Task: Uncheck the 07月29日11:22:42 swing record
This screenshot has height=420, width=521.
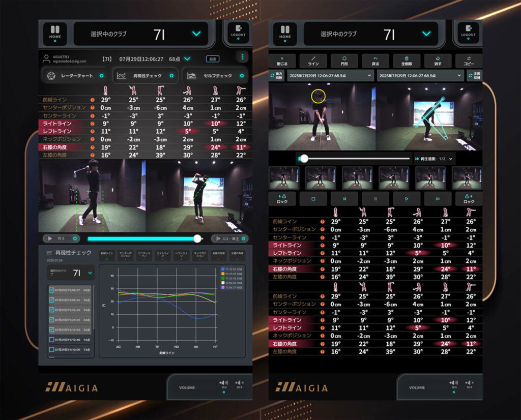Action: coord(52,310)
